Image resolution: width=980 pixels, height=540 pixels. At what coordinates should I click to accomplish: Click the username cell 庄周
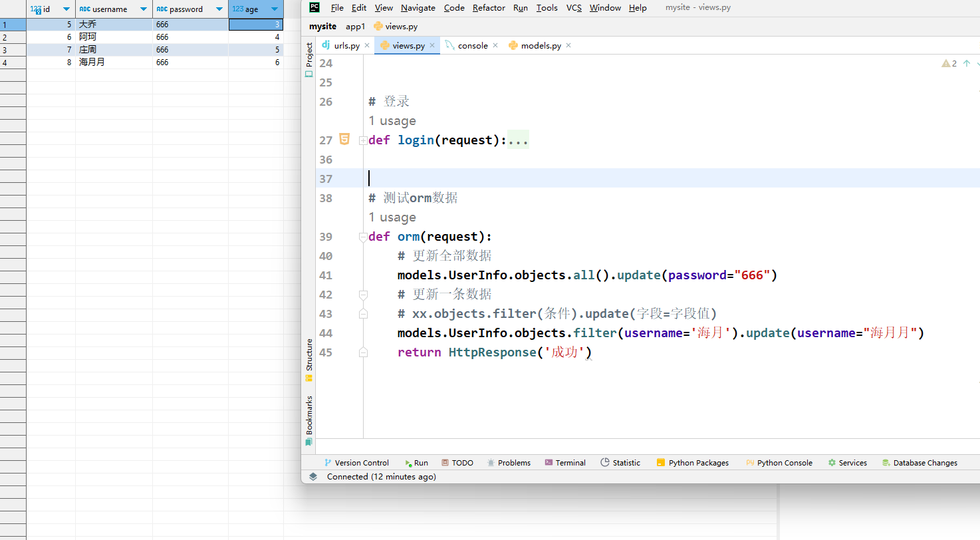pyautogui.click(x=114, y=50)
